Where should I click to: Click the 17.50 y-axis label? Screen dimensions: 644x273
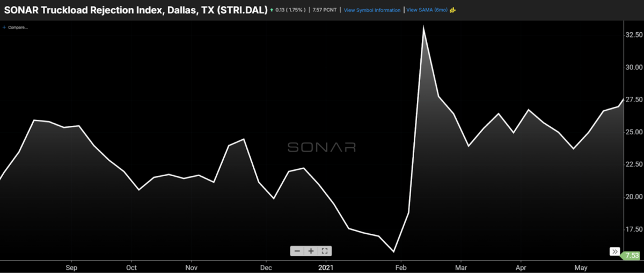click(x=633, y=229)
